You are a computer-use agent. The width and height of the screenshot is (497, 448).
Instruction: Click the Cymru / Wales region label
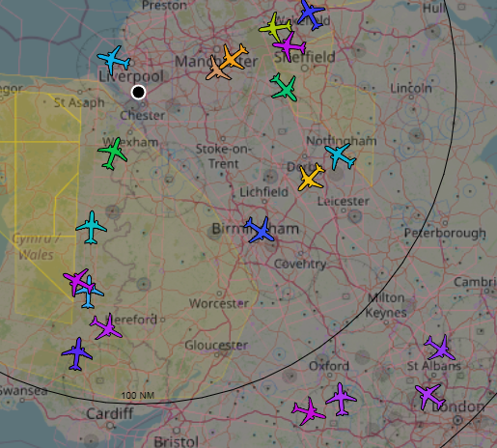coord(36,247)
